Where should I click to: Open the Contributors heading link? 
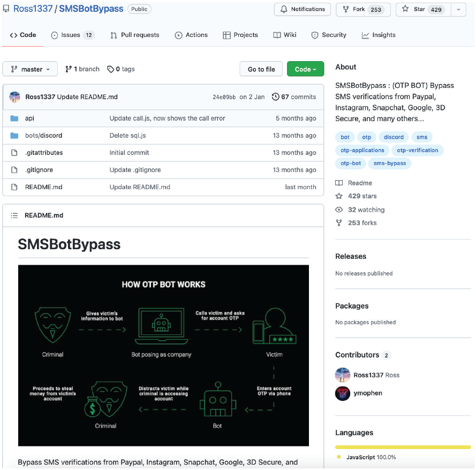[x=357, y=355]
